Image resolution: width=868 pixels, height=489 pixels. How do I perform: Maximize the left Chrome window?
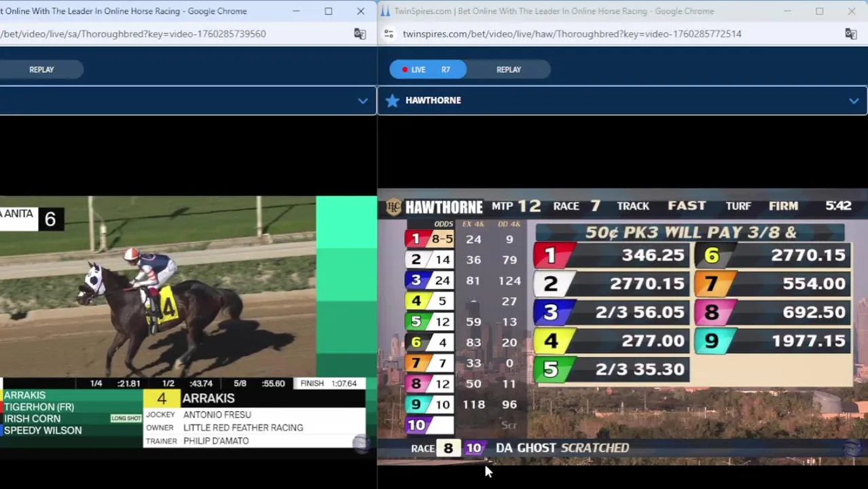pos(328,11)
